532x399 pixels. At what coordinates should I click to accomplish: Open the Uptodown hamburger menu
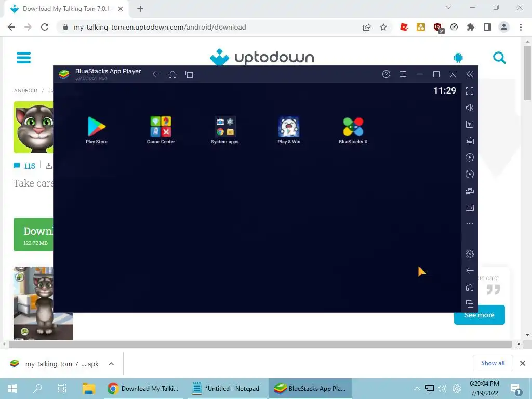click(24, 57)
